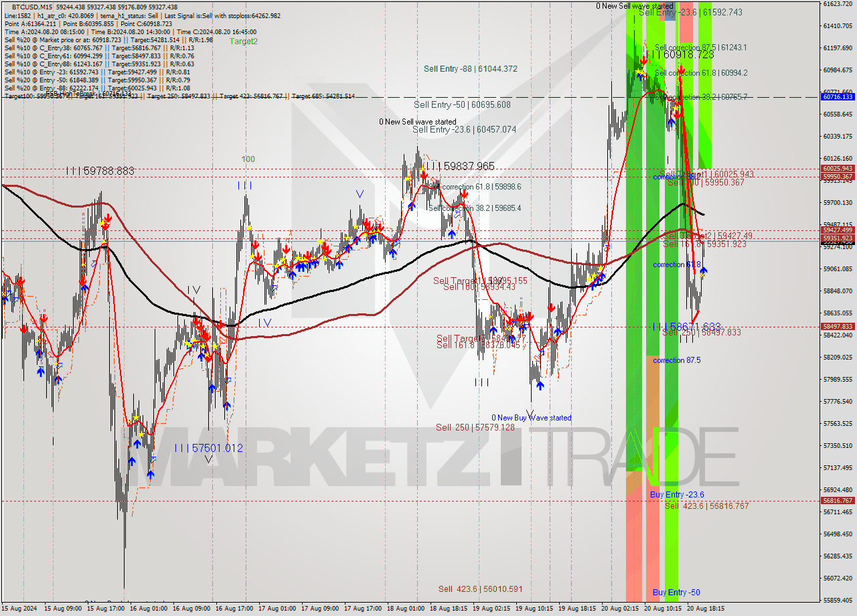Click the blue 'Buy Entry -50' label
Screen dimensions: 857x616
(676, 593)
